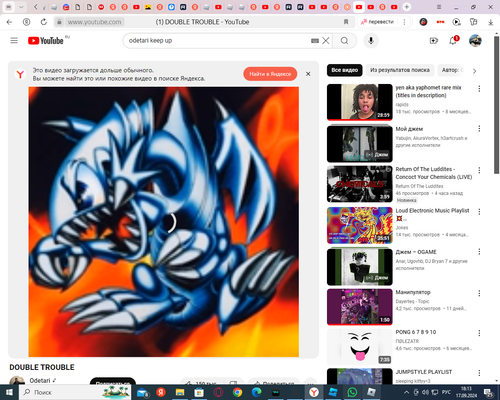Open Microsoft Edge from the taskbar
This screenshot has width=500, height=400.
pos(256,392)
